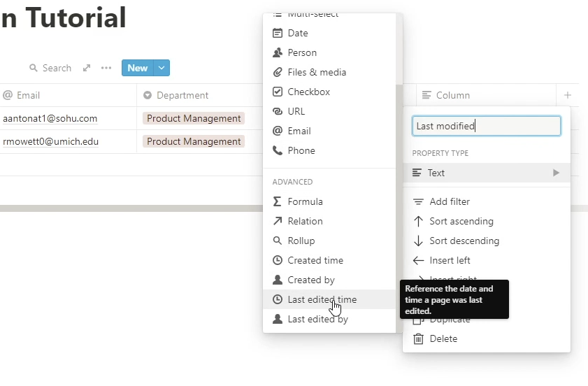Click the Last modified name field
588x386 pixels.
(487, 126)
